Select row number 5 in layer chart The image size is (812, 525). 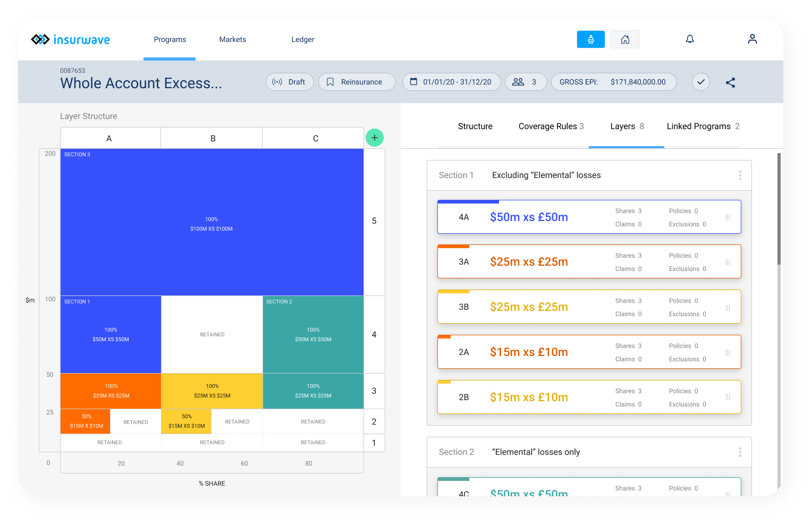(x=374, y=221)
